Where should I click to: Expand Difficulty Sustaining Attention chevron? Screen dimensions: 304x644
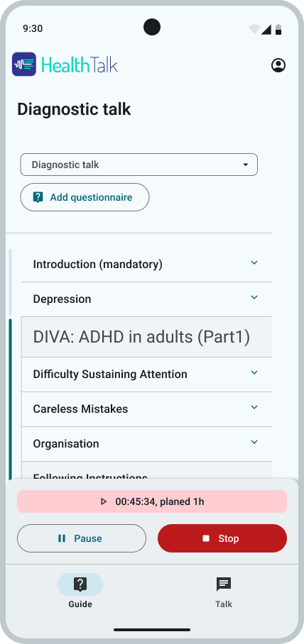(x=254, y=372)
